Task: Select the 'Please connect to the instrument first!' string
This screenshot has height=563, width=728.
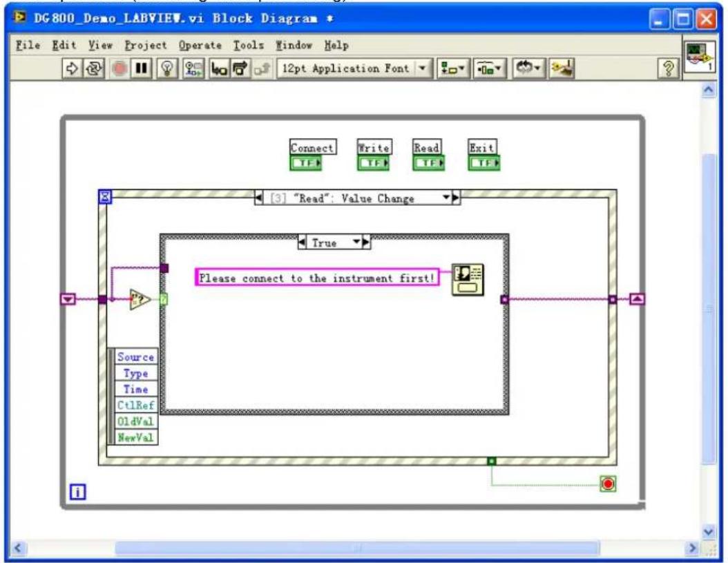Action: coord(317,278)
